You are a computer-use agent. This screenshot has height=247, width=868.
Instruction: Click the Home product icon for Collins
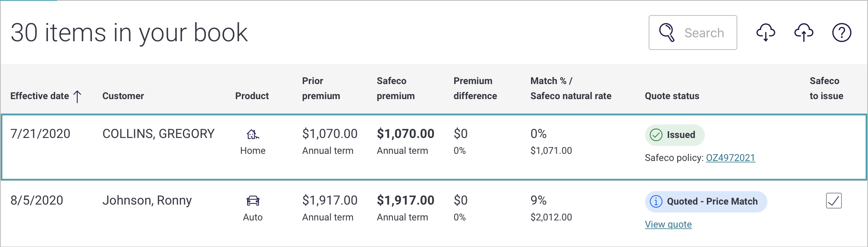coord(253,134)
